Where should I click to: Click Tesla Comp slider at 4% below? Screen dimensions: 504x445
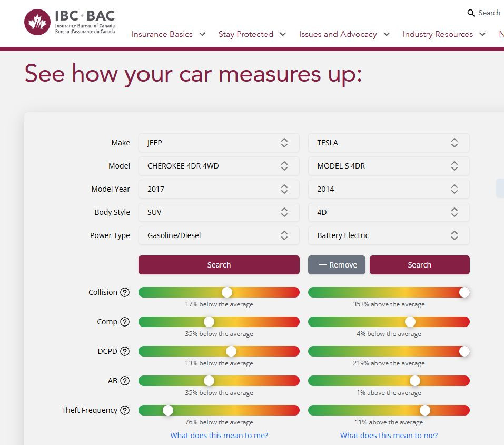point(410,322)
